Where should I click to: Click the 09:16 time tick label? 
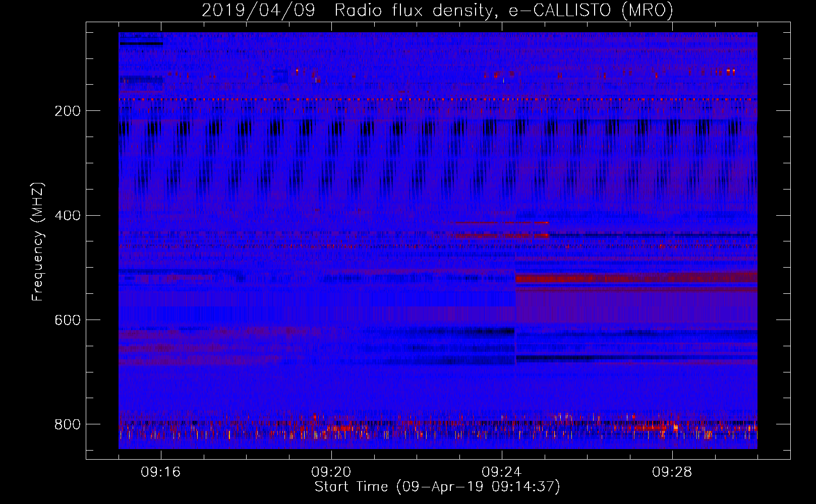pyautogui.click(x=161, y=472)
